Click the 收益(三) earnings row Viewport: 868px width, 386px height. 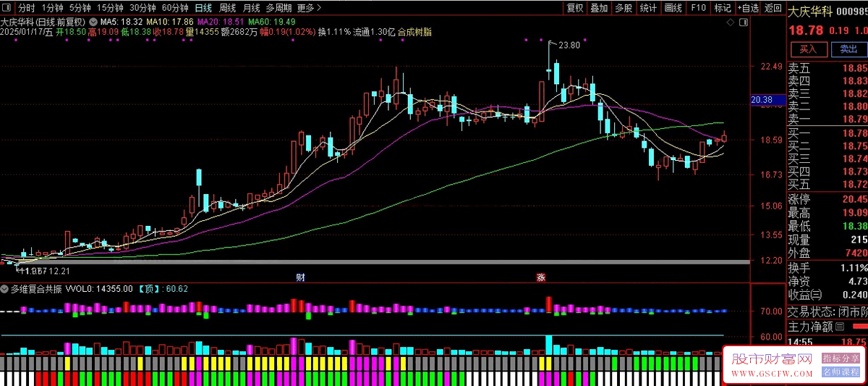[x=827, y=295]
